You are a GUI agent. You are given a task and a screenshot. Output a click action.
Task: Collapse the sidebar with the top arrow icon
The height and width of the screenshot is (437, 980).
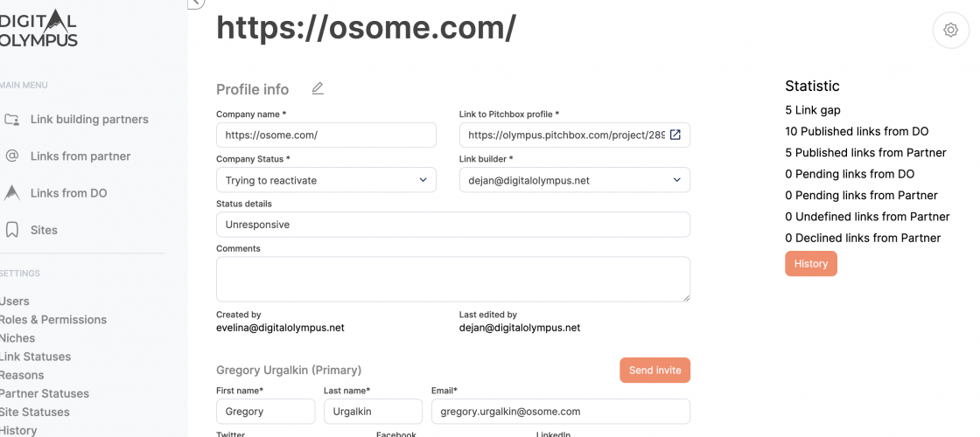[196, 3]
